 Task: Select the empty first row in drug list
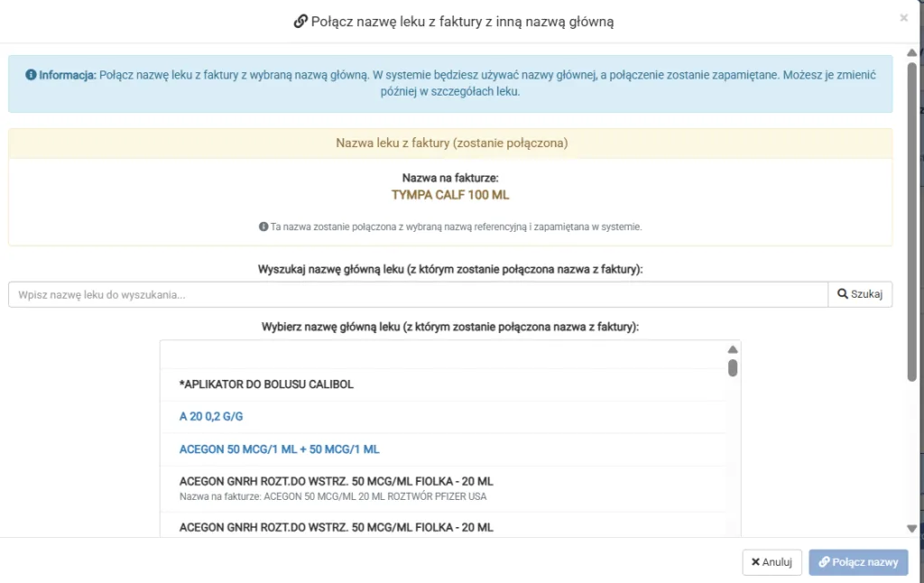coord(442,355)
